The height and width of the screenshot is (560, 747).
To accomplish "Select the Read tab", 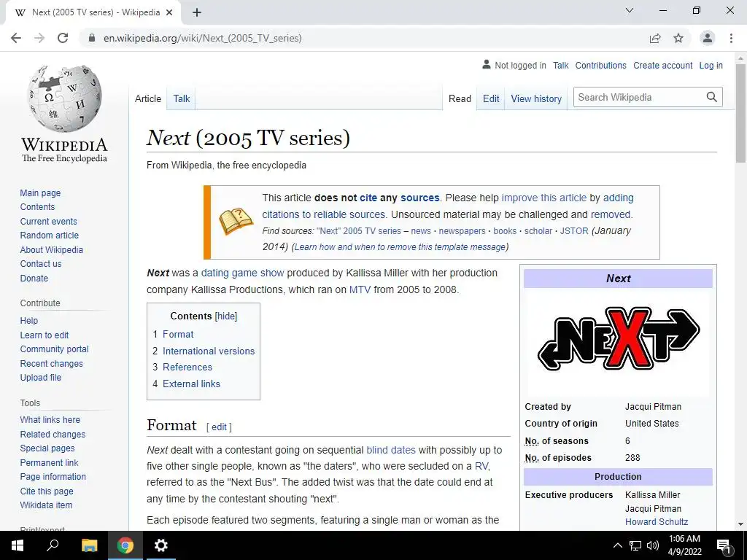I will (460, 98).
